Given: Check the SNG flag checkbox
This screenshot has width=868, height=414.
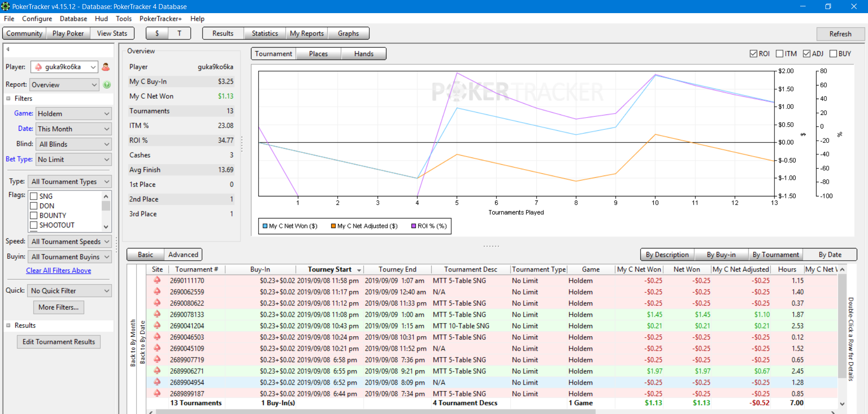Looking at the screenshot, I should pyautogui.click(x=33, y=196).
